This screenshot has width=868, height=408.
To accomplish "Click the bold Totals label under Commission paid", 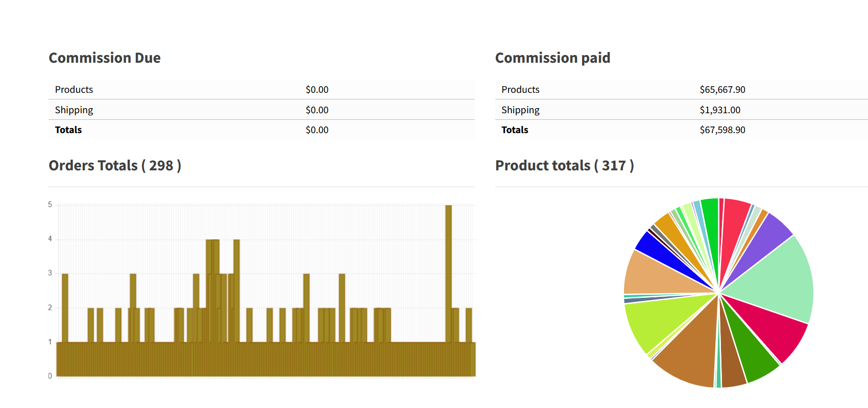I will (x=515, y=130).
